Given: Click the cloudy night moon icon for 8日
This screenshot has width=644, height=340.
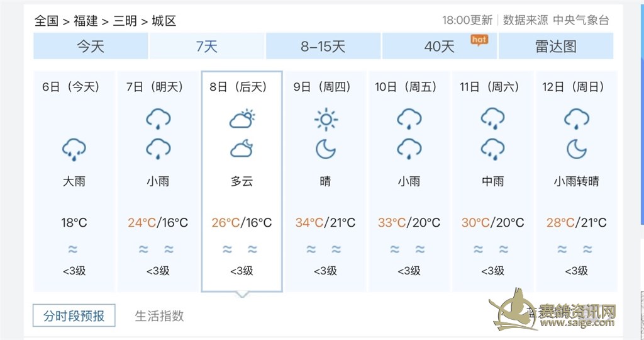Looking at the screenshot, I should point(241,149).
